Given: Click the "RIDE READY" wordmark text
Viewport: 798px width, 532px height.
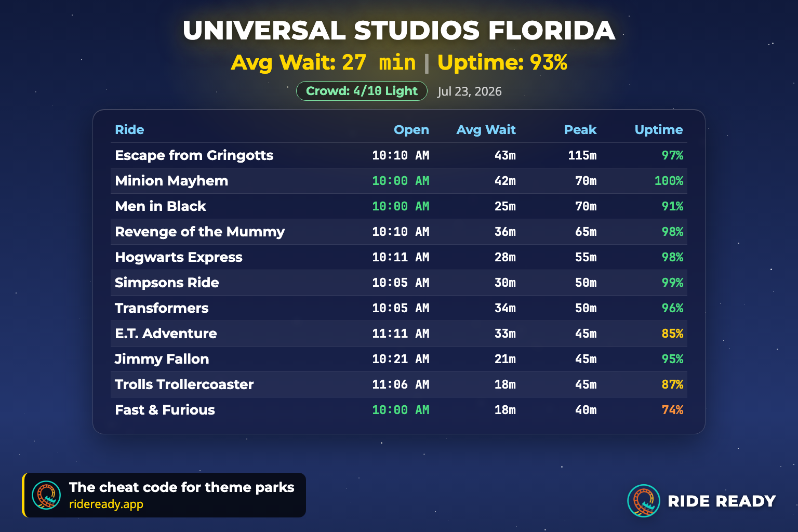Looking at the screenshot, I should (x=722, y=501).
